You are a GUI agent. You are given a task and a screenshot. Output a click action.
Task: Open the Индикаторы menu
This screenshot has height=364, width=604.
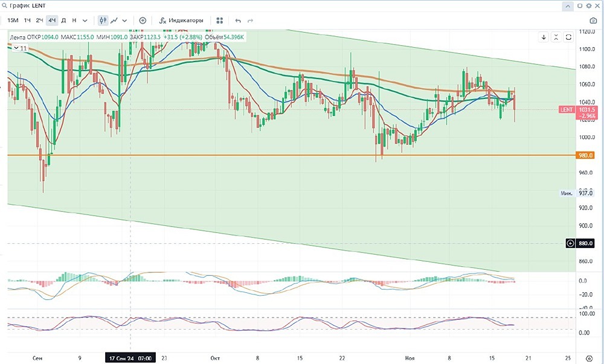[x=181, y=21]
